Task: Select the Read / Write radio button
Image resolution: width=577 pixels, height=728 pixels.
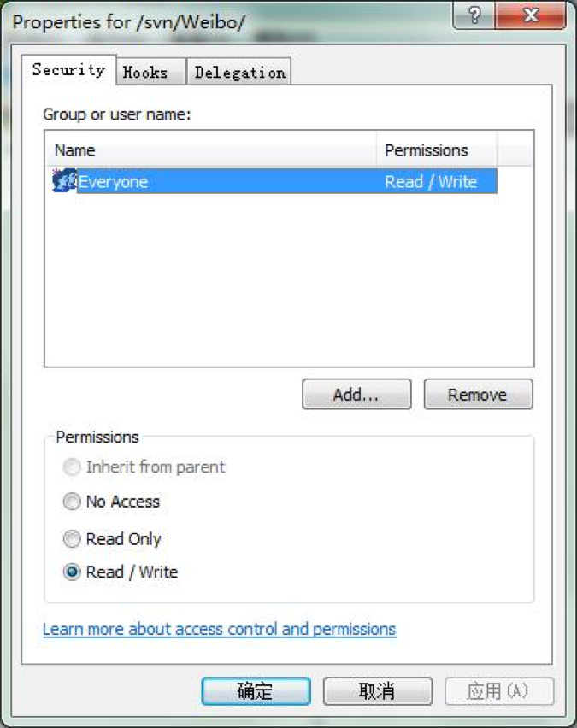Action: coord(72,572)
